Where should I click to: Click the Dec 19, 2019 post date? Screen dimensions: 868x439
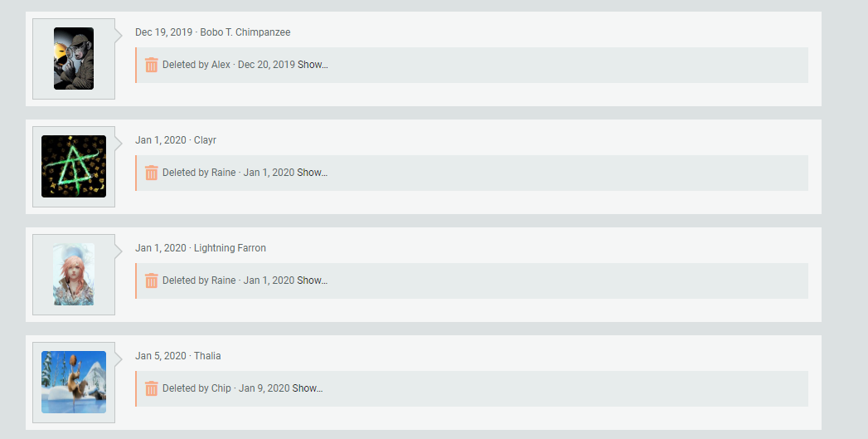163,32
